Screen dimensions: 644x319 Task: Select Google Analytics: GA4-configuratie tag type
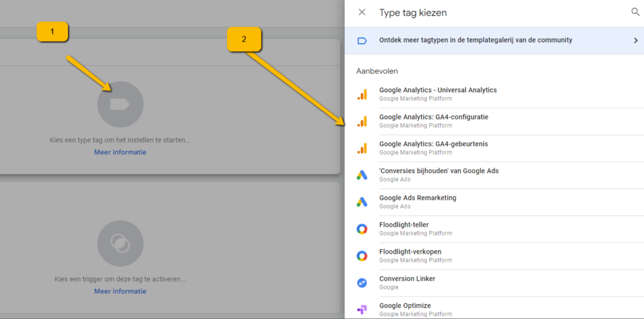(494, 121)
